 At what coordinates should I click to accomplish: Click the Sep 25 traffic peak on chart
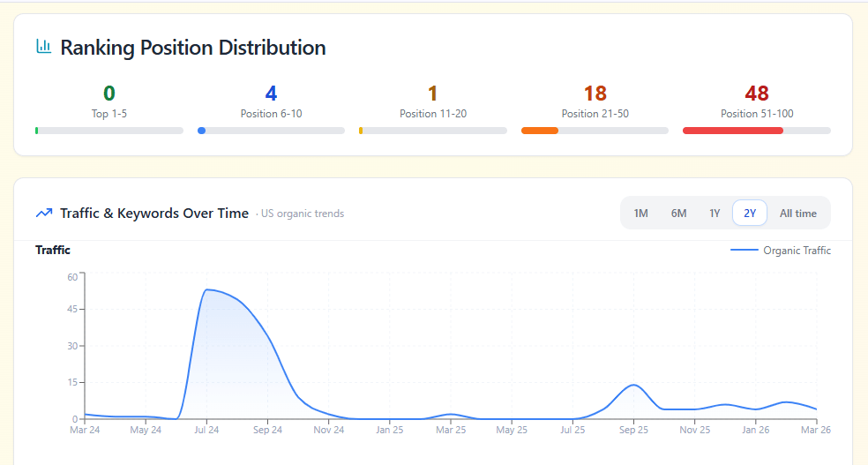[x=633, y=385]
